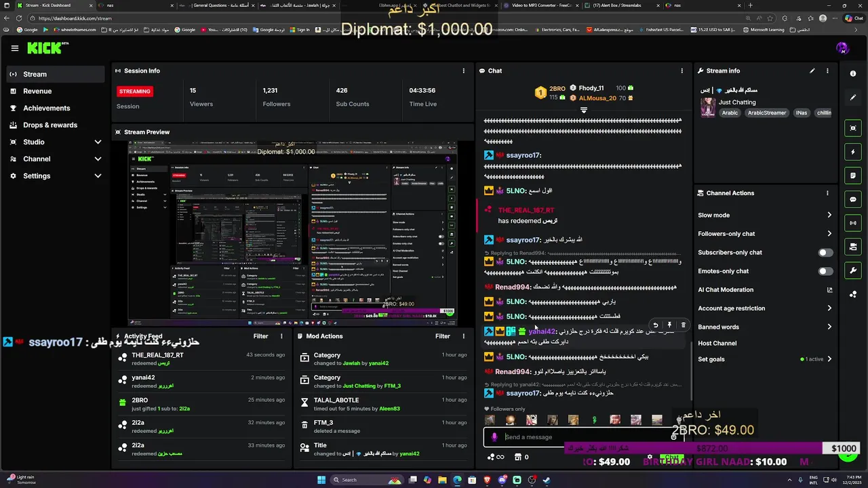
Task: Open Banned words settings
Action: point(765,327)
